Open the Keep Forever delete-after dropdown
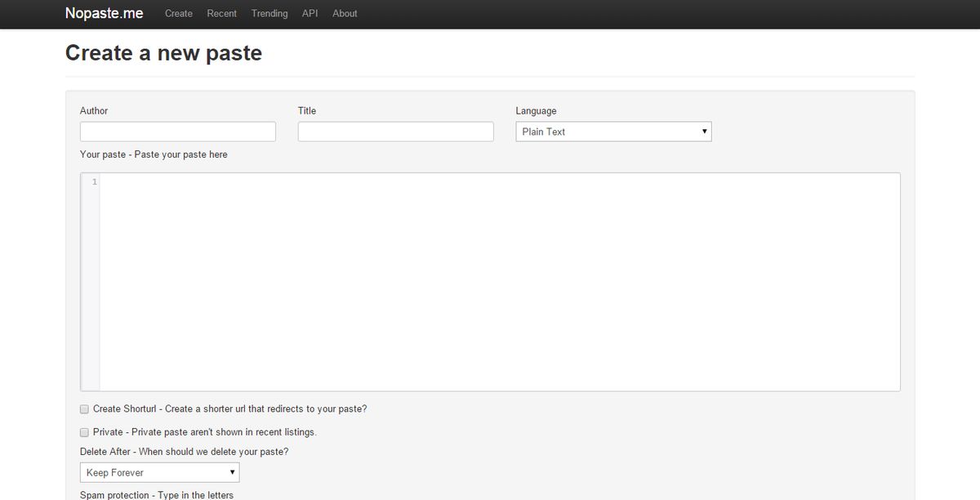This screenshot has height=500, width=980. coord(159,472)
